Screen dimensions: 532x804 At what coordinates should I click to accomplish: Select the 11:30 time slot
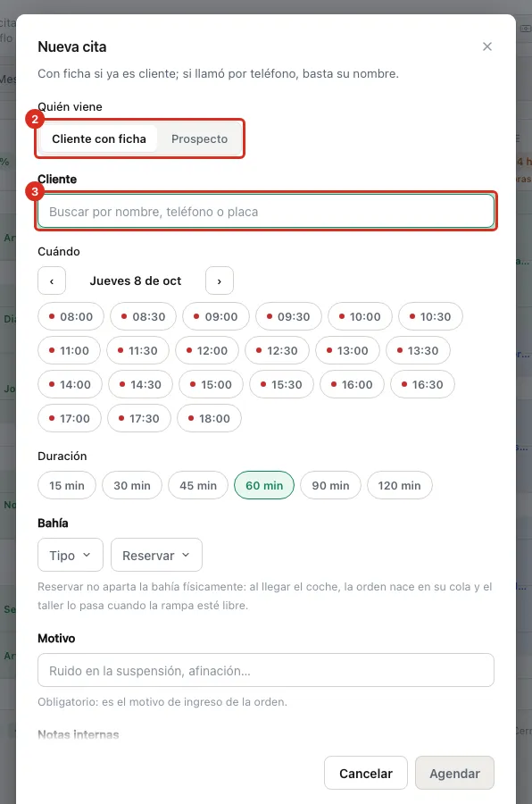pos(137,350)
